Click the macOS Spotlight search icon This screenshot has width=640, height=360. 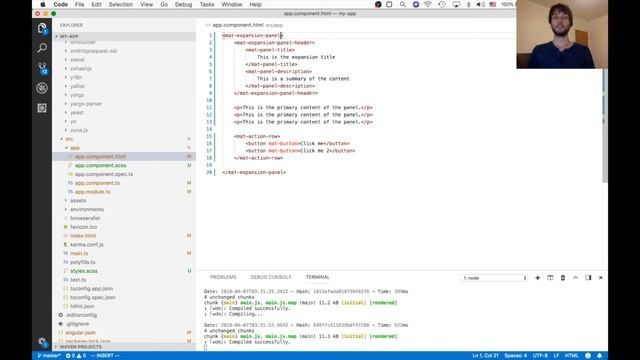(x=402, y=4)
